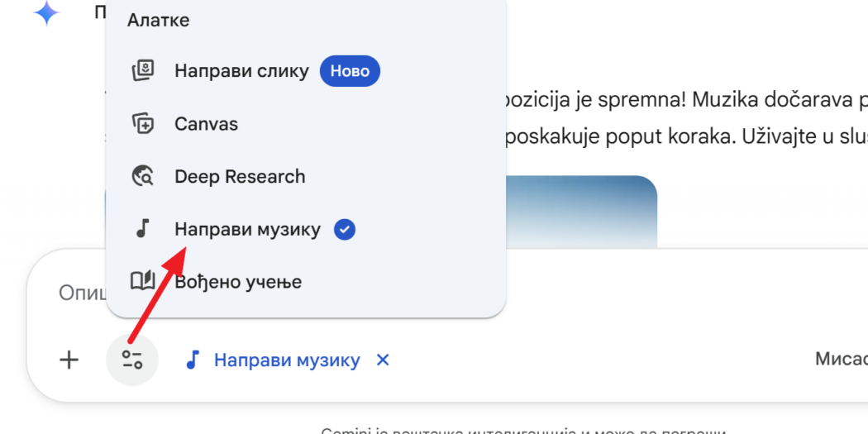Choose the Canvas entry in the tools menu
The image size is (868, 434).
[x=206, y=124]
